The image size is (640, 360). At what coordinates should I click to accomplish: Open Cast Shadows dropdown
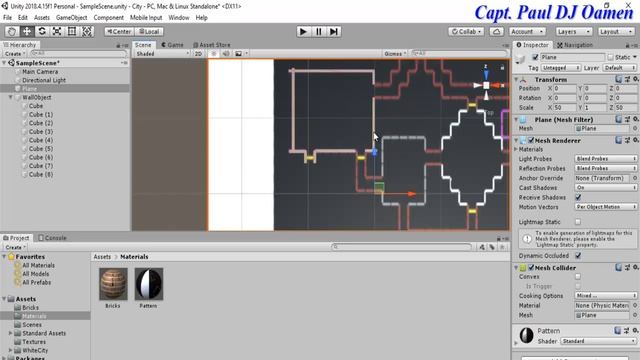606,187
